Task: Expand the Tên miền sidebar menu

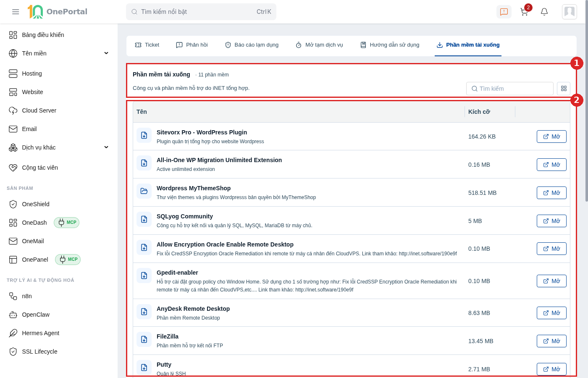Action: 59,53
